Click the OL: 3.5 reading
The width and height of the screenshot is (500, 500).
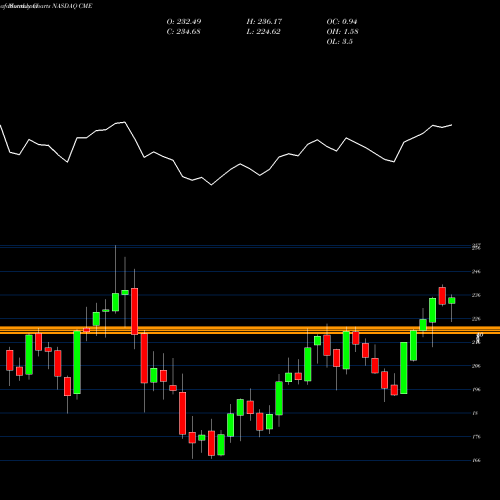339,42
